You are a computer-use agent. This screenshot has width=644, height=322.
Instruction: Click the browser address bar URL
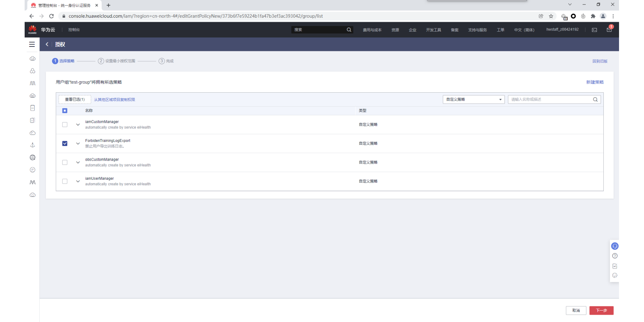[196, 16]
